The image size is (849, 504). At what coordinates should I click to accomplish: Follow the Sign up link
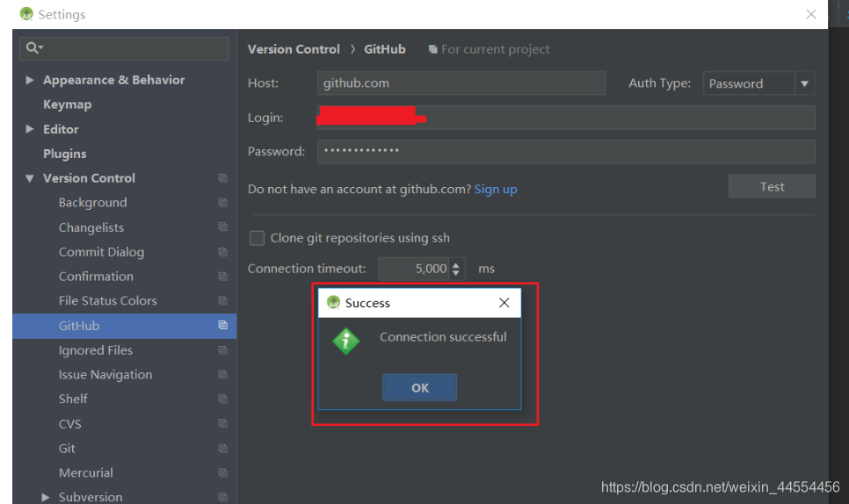[496, 190]
